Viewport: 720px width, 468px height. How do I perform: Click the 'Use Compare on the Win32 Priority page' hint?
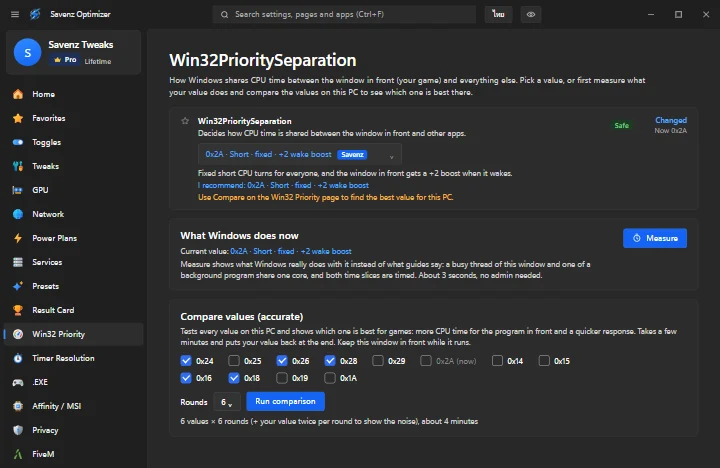(x=326, y=197)
